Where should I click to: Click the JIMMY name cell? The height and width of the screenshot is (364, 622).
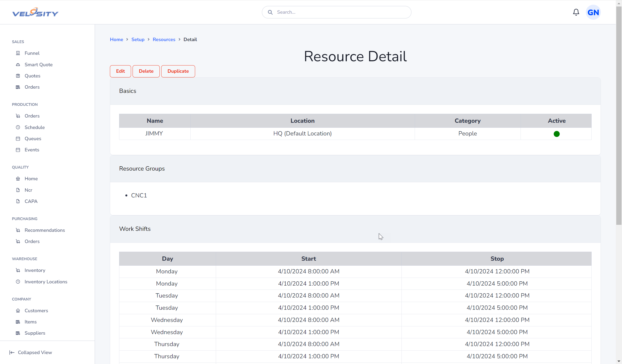click(x=155, y=134)
